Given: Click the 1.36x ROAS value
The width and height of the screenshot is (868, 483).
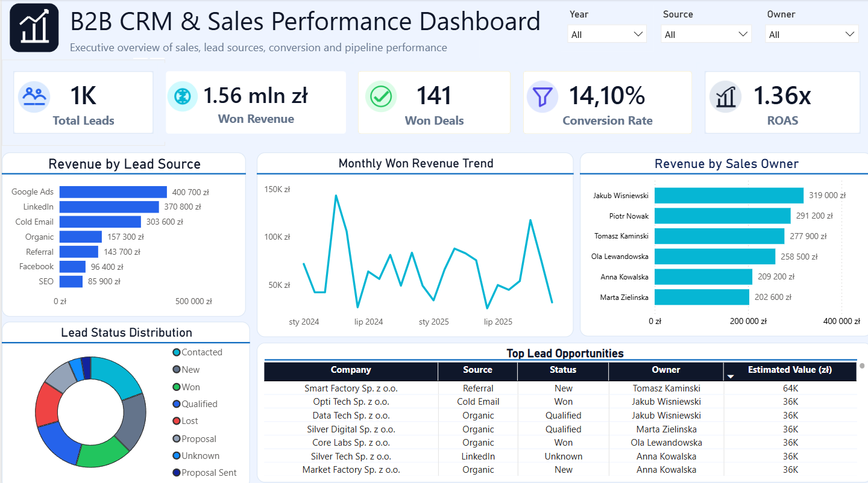Looking at the screenshot, I should coord(782,96).
